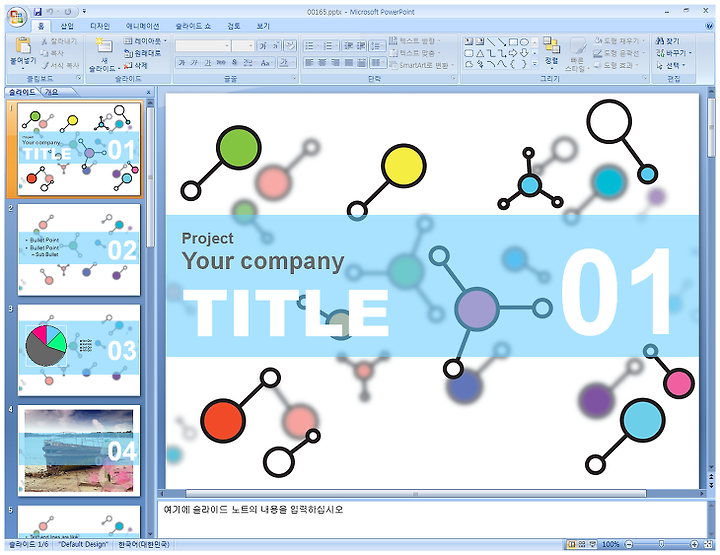This screenshot has height=555, width=720.
Task: Toggle Bold (가) formatting
Action: (182, 62)
